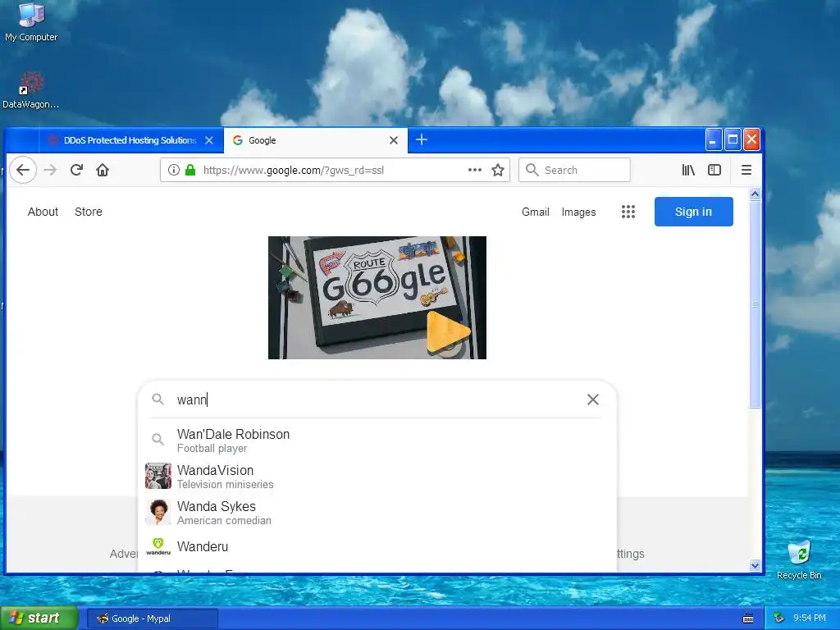This screenshot has height=630, width=840.
Task: Open Google Images link
Action: tap(578, 212)
